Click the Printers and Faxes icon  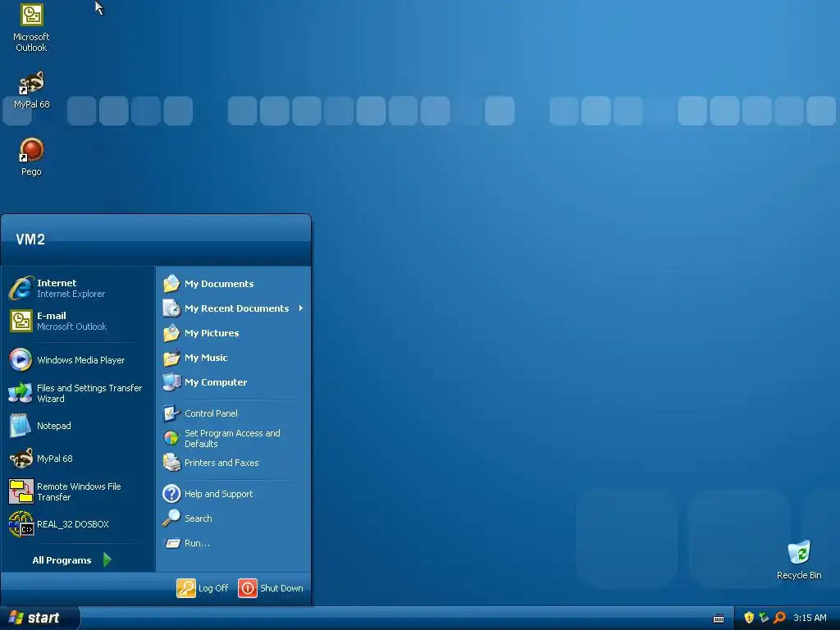point(171,463)
